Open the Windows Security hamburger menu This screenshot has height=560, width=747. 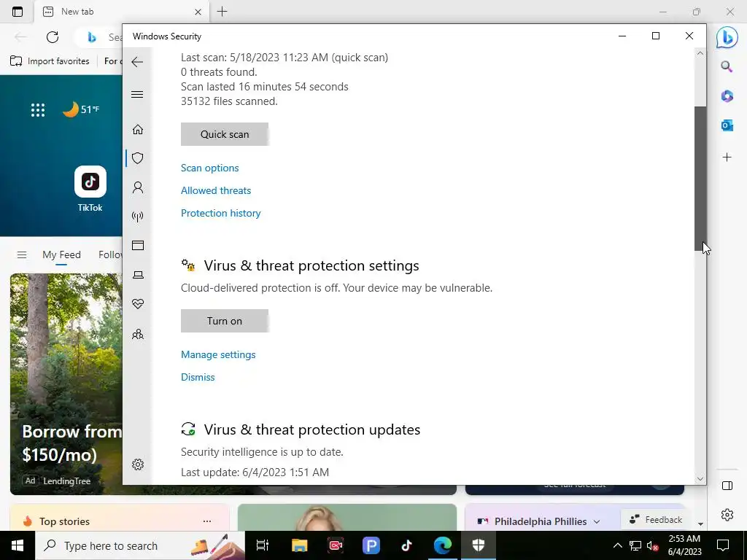pyautogui.click(x=137, y=94)
